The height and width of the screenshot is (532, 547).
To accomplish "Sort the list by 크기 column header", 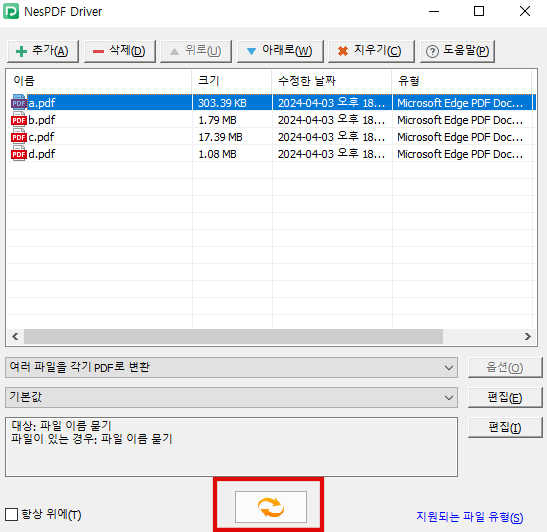I will (x=232, y=81).
